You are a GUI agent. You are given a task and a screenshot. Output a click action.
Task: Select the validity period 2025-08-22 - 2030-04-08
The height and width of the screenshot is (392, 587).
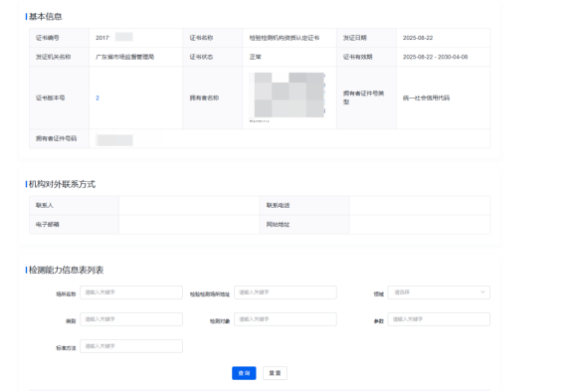[435, 57]
